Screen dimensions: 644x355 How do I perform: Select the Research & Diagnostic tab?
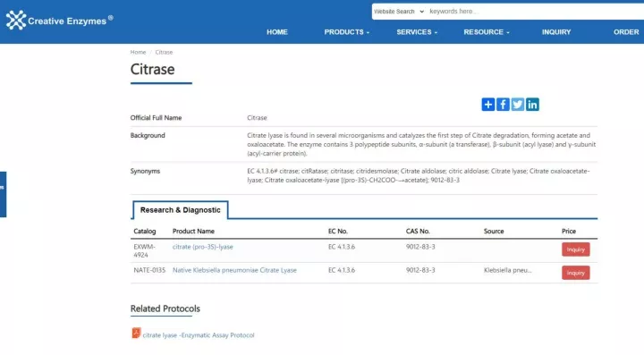(x=181, y=210)
